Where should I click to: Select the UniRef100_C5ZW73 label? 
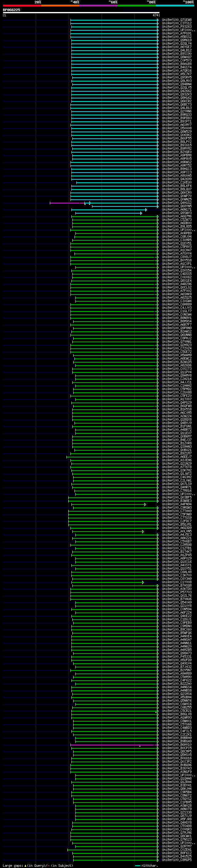point(176,220)
